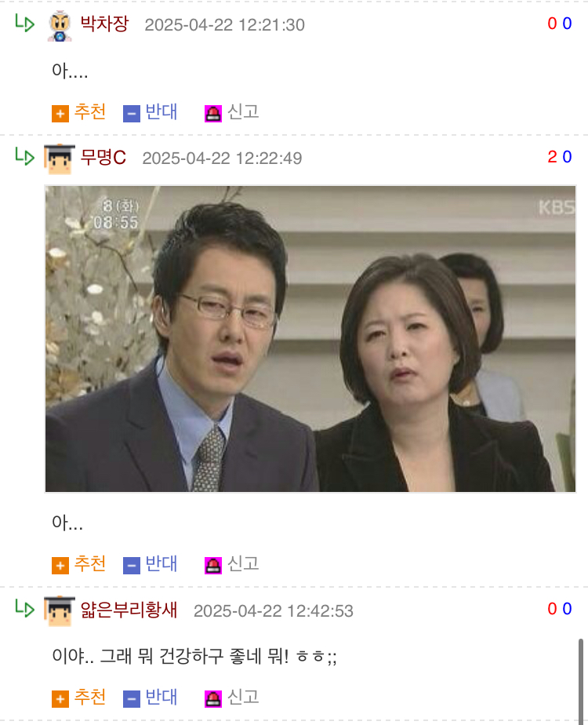This screenshot has height=725, width=588.
Task: Open 얇은부리황새's avatar icon
Action: (59, 611)
